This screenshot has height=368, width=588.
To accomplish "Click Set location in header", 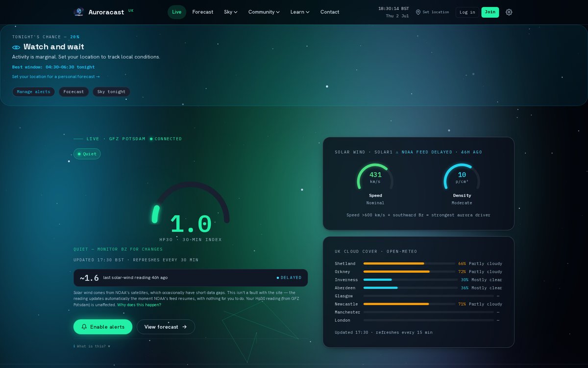I will pos(432,12).
